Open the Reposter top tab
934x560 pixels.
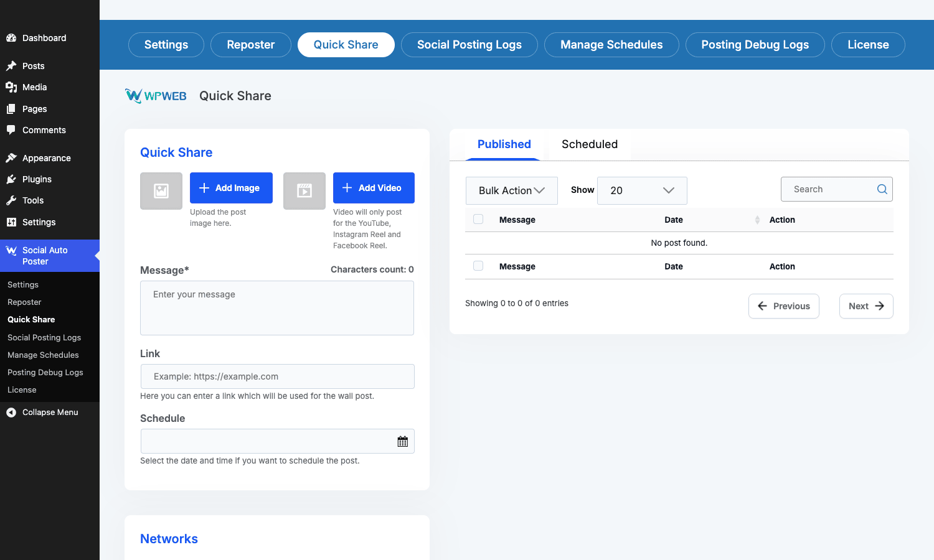(x=251, y=45)
